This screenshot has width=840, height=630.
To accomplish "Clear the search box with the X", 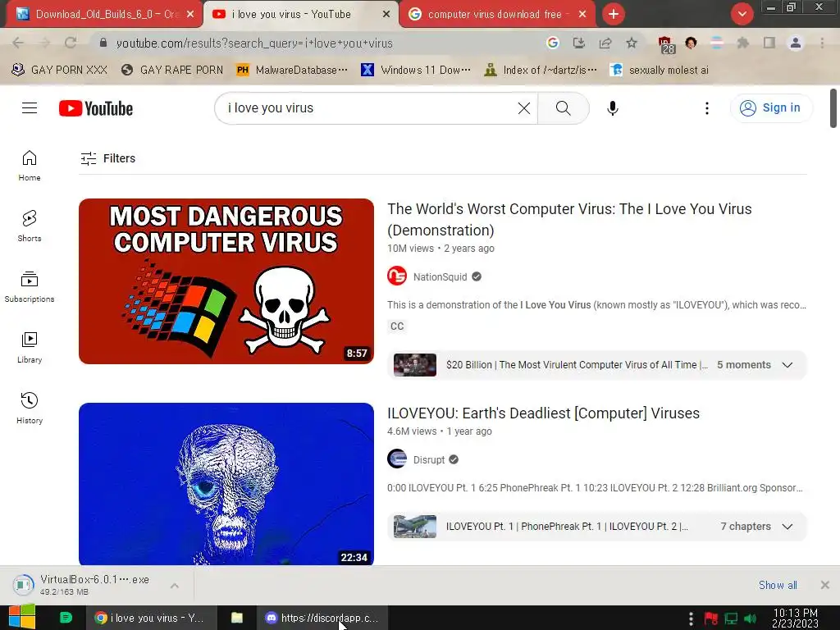I will coord(524,108).
